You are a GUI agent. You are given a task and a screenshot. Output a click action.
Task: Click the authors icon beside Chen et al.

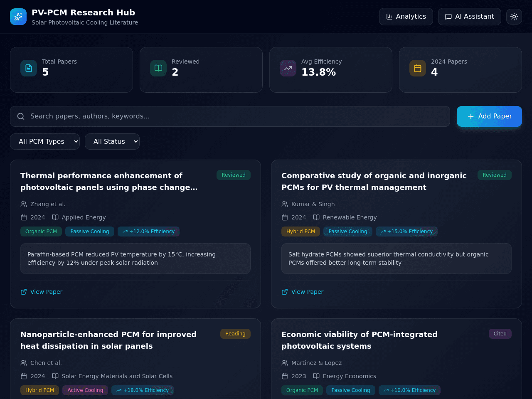pyautogui.click(x=24, y=363)
